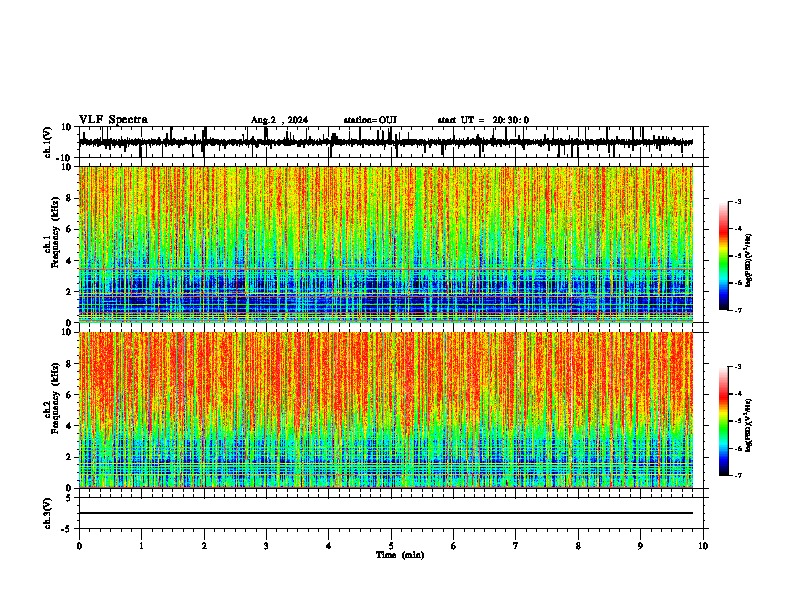Click the ch.1 waveform trace panel

tap(391, 142)
